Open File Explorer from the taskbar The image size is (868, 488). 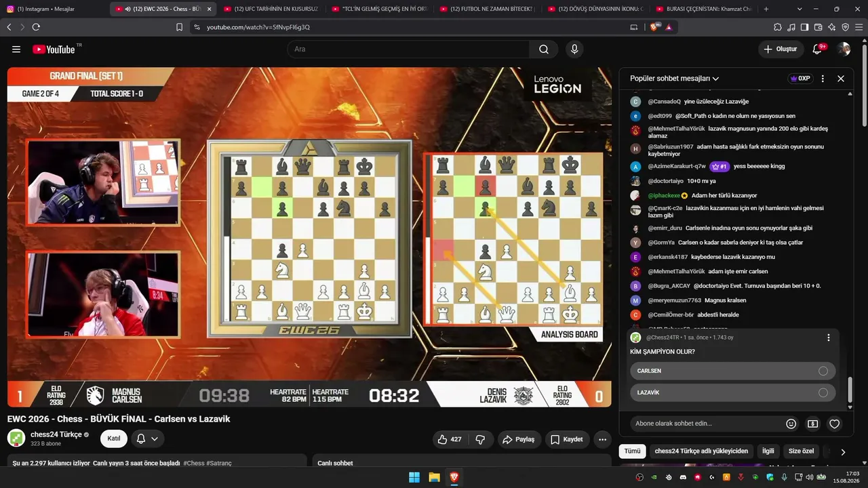pyautogui.click(x=434, y=477)
